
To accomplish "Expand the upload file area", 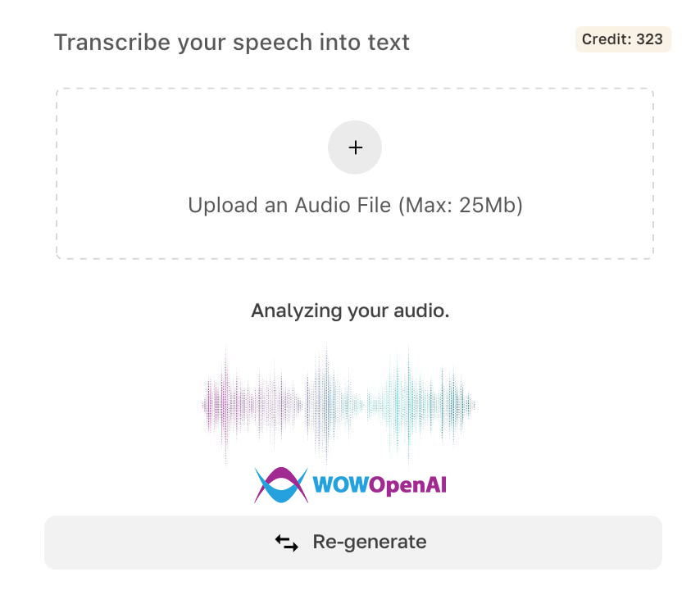I will 355,171.
